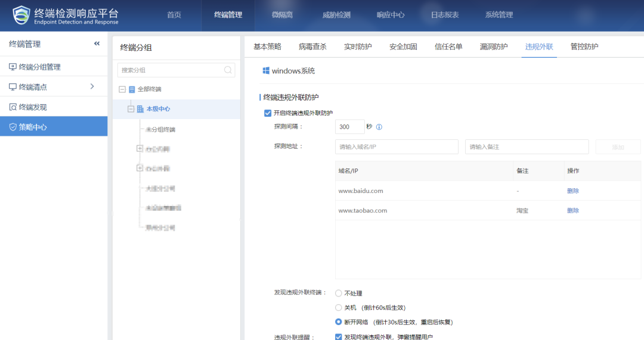This screenshot has height=340, width=644.
Task: Click the EDR platform shield logo
Action: [x=21, y=15]
